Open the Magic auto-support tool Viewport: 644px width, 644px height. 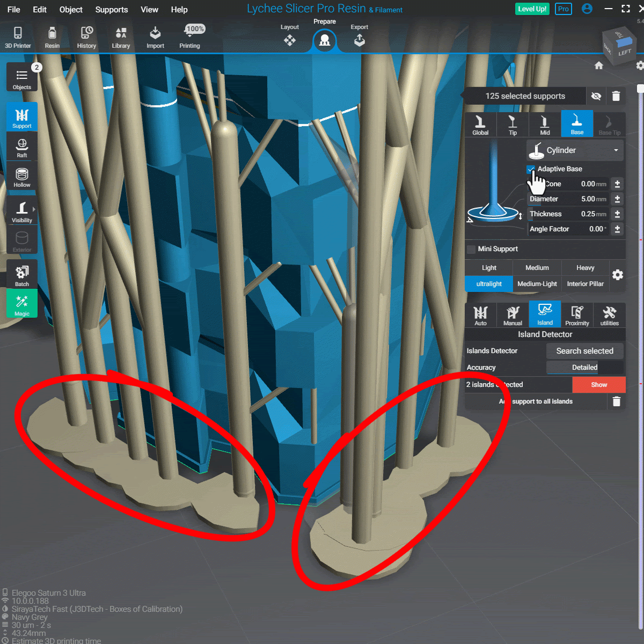22,304
